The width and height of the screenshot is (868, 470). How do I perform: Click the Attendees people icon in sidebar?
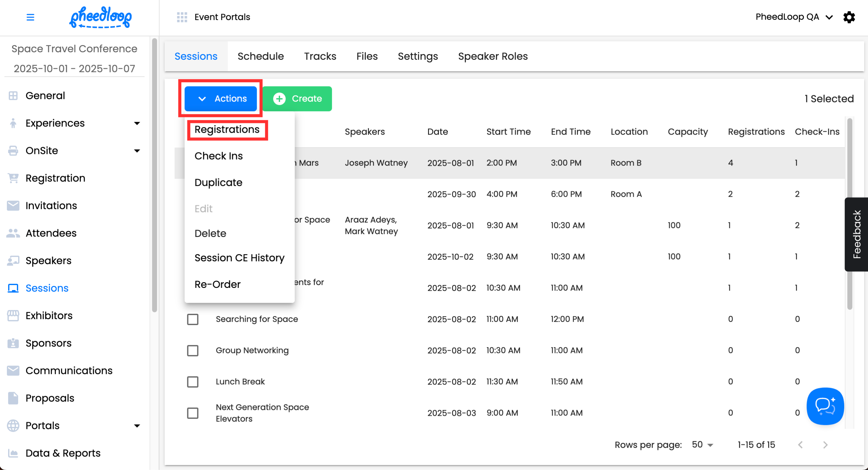click(x=13, y=233)
